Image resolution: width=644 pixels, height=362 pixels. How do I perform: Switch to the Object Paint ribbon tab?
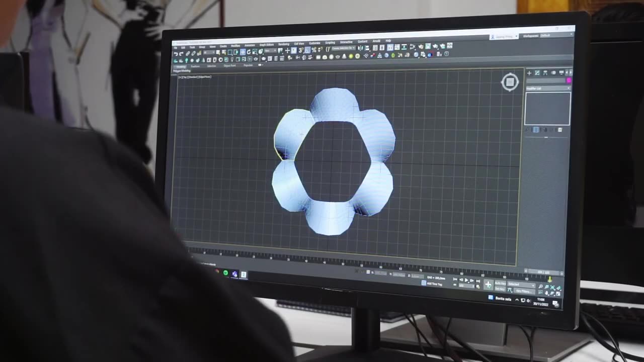click(x=229, y=65)
